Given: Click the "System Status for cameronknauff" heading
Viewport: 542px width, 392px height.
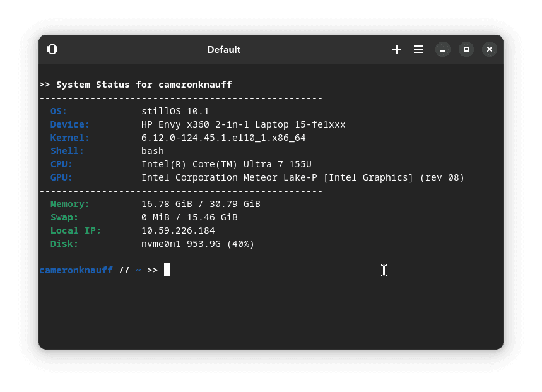Looking at the screenshot, I should pyautogui.click(x=144, y=85).
